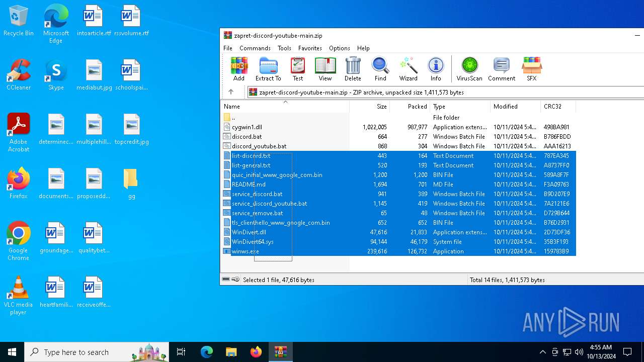This screenshot has height=362, width=644.
Task: Sort by the Size column header
Action: [x=370, y=107]
